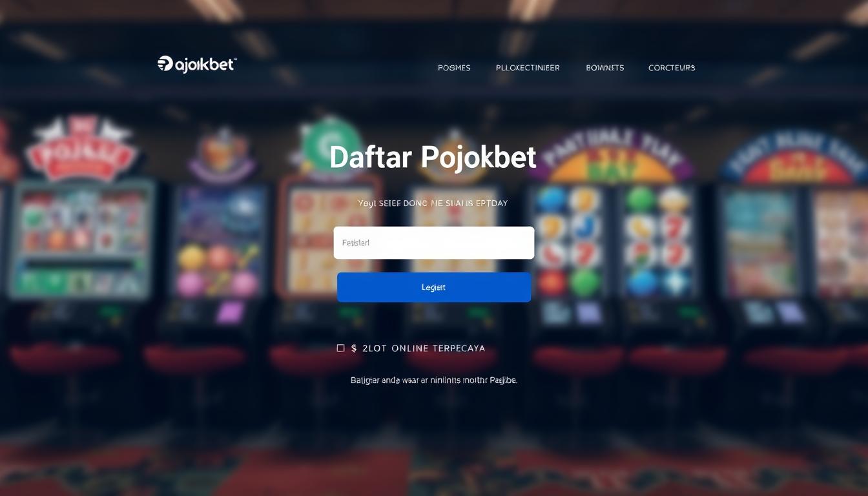
Task: Click the teal-framed leftmost slot machine screen
Action: [x=81, y=239]
